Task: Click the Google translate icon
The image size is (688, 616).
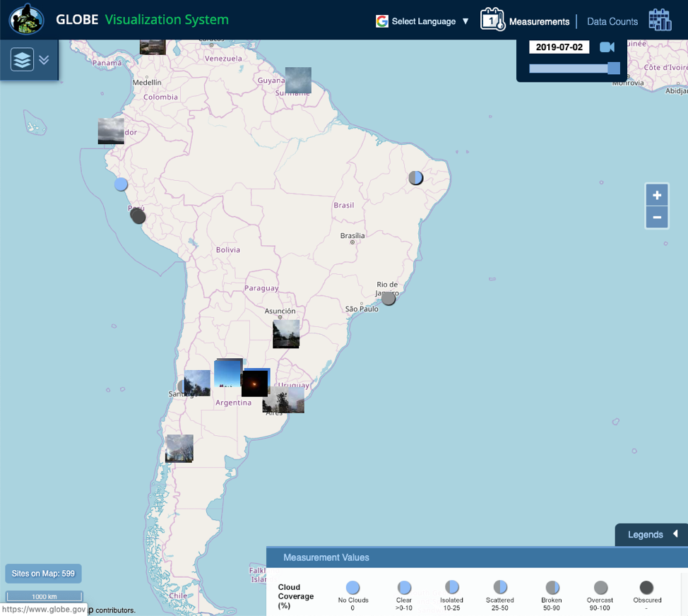Action: tap(381, 21)
